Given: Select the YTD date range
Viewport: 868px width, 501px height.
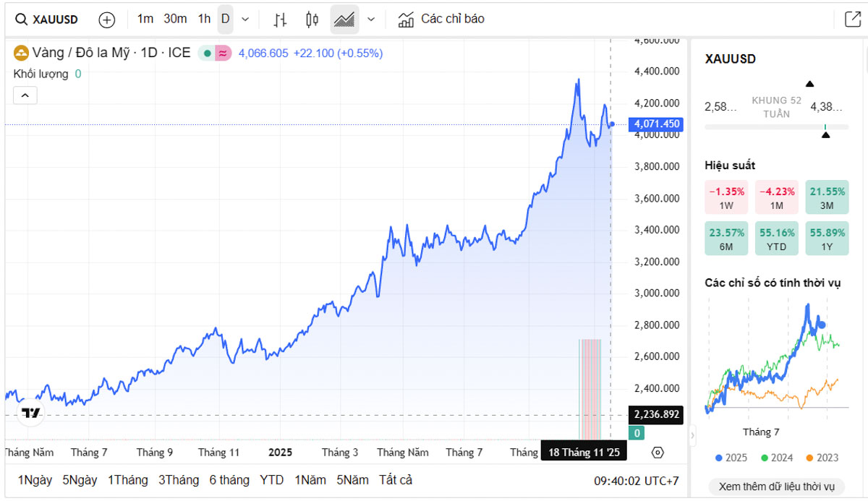Looking at the screenshot, I should [272, 480].
